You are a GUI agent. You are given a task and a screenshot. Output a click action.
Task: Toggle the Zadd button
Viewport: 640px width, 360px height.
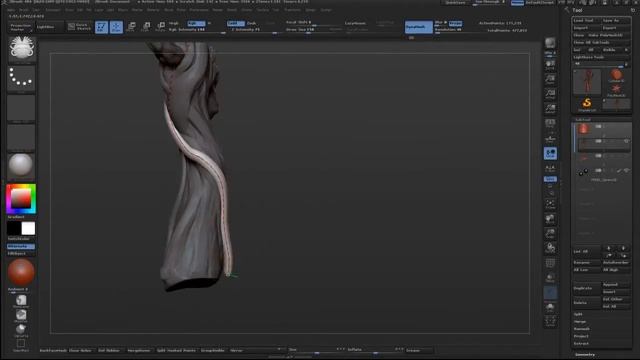236,23
